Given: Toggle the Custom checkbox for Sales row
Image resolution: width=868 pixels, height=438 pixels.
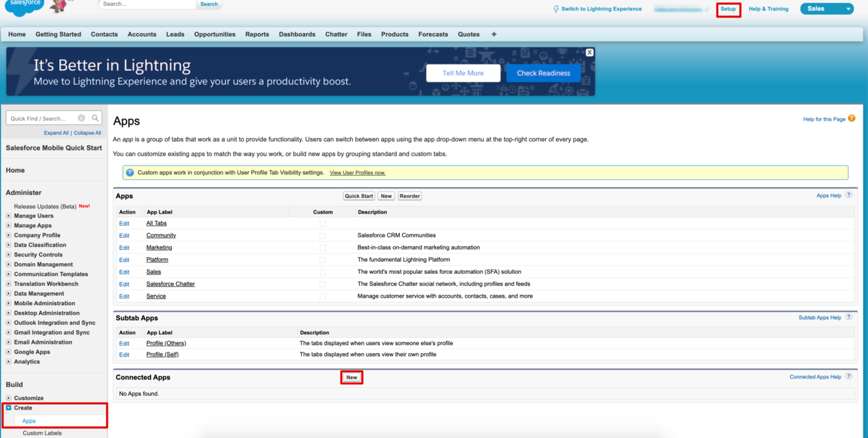Looking at the screenshot, I should (x=322, y=272).
